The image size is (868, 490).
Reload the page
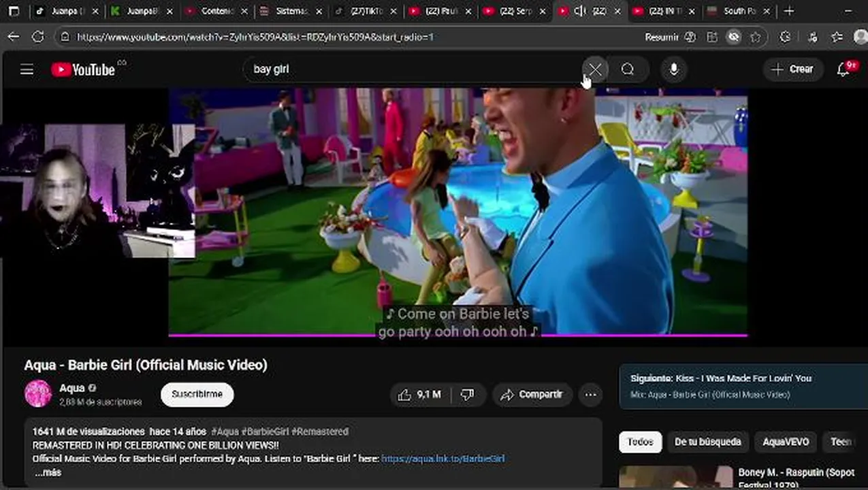[x=38, y=37]
